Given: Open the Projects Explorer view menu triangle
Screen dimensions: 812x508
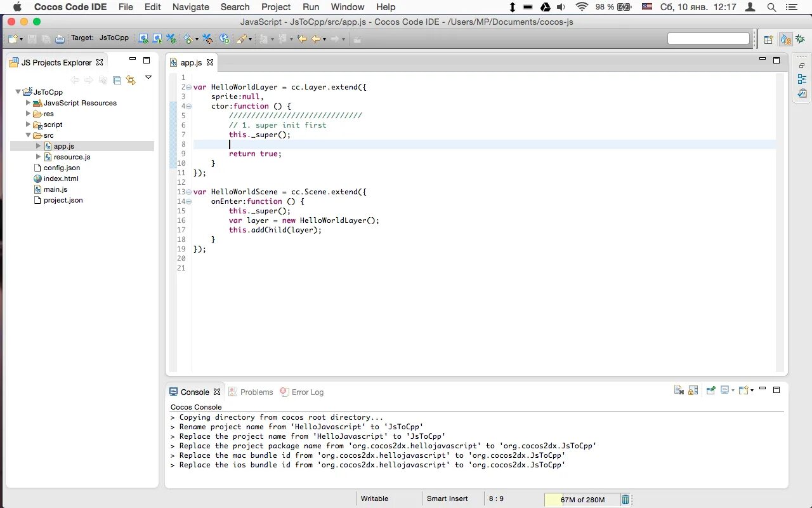Looking at the screenshot, I should [x=148, y=77].
